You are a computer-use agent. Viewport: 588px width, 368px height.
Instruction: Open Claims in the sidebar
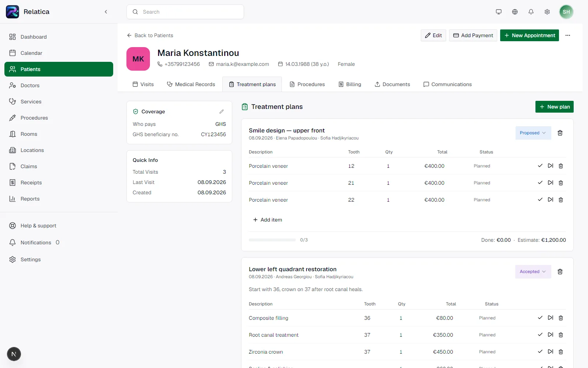[59, 166]
